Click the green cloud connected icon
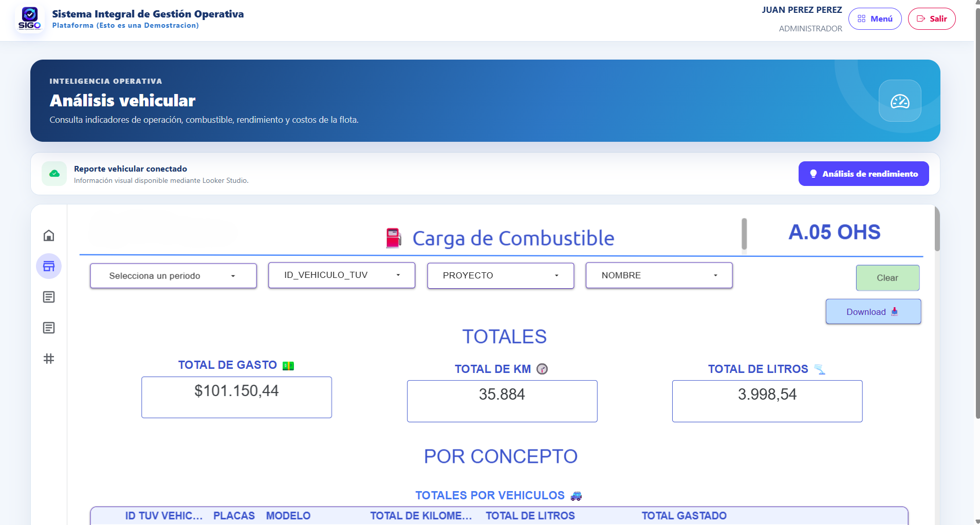The width and height of the screenshot is (980, 525). click(x=54, y=174)
